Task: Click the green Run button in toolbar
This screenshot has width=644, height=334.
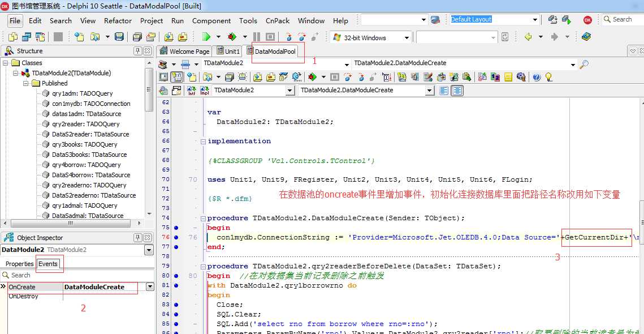Action: tap(206, 37)
